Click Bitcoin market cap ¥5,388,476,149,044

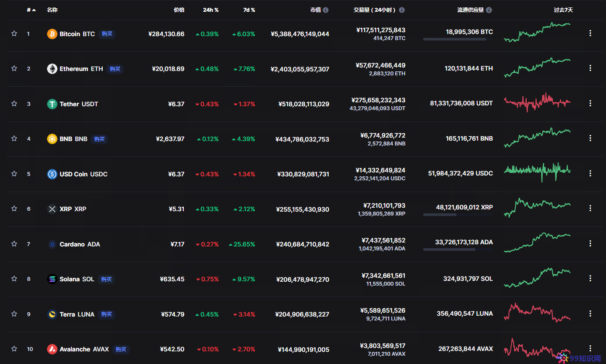click(x=300, y=34)
